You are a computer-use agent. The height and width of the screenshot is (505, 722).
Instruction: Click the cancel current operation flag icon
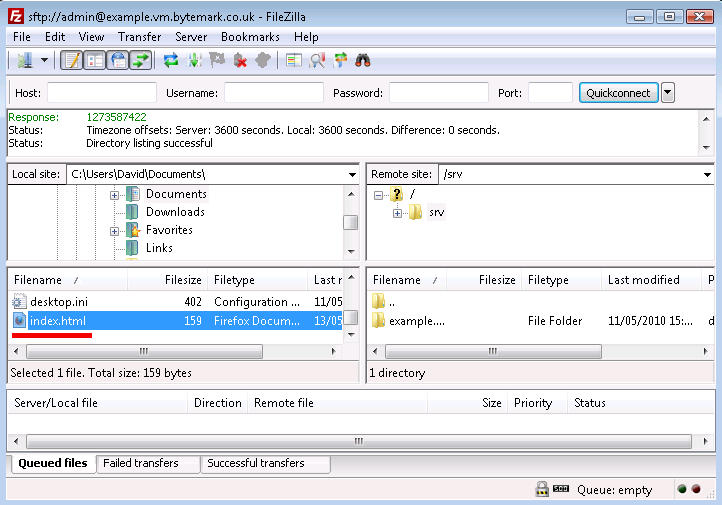pos(217,60)
